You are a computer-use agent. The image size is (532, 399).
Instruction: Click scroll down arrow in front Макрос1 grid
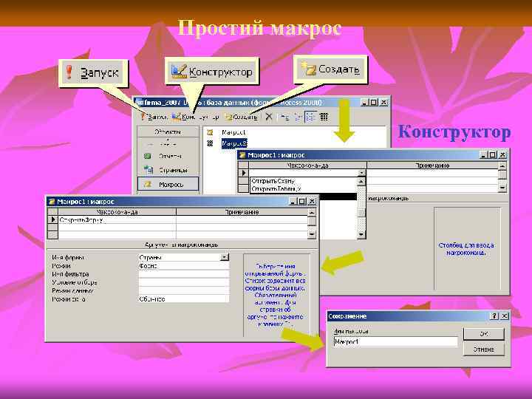click(x=312, y=234)
